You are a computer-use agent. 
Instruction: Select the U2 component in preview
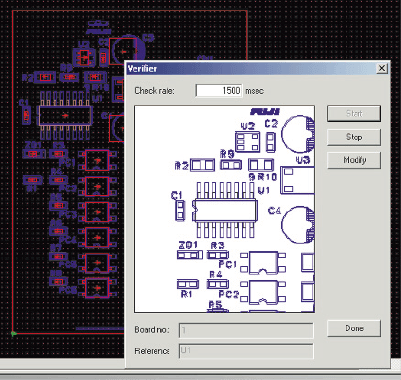coord(248,141)
